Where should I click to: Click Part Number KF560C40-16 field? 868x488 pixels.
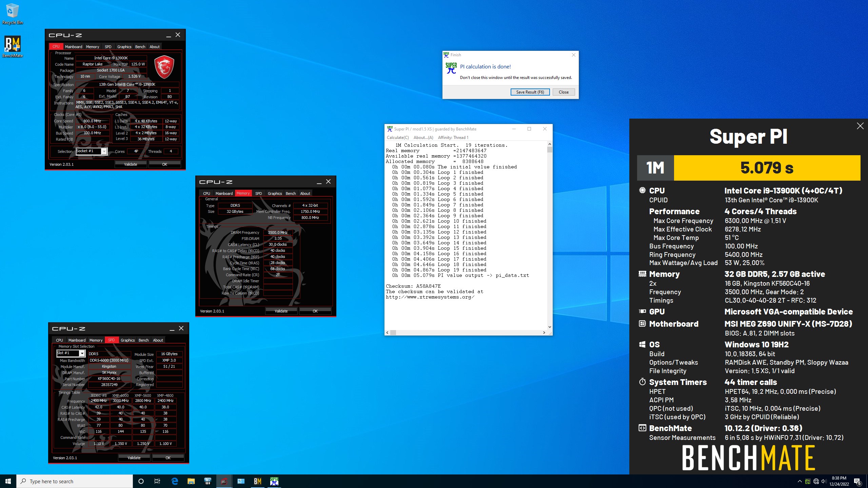[109, 379]
